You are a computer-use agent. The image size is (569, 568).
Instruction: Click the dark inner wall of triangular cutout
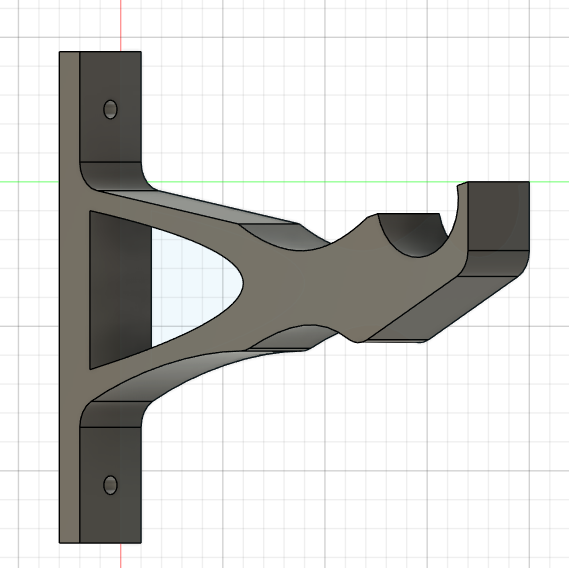tap(120, 290)
